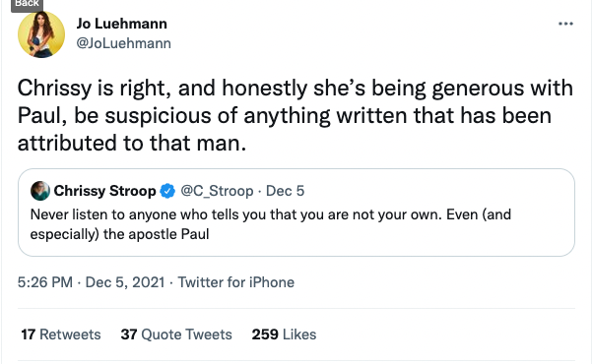Open the @C_Stroop handle link
The image size is (592, 364).
pyautogui.click(x=217, y=191)
